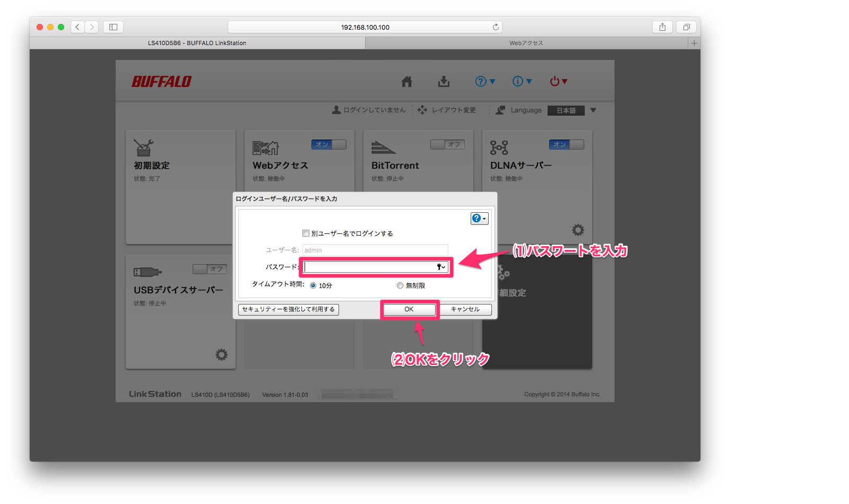Click セキュリティーを強化して利用する button
This screenshot has height=504, width=849.
point(289,309)
